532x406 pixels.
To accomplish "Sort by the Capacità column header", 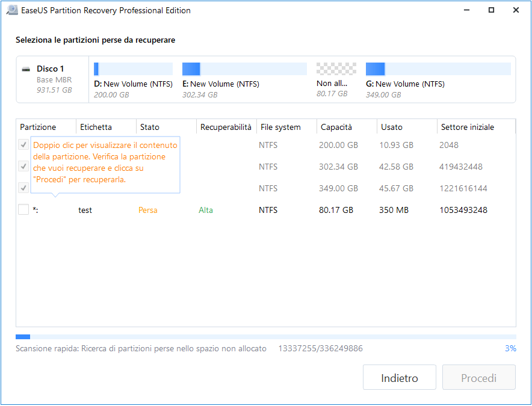I will click(347, 127).
